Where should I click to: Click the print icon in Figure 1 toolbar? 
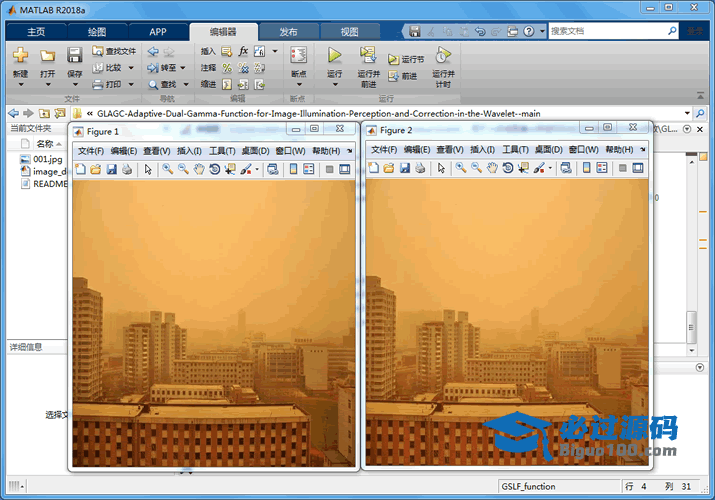tap(127, 169)
